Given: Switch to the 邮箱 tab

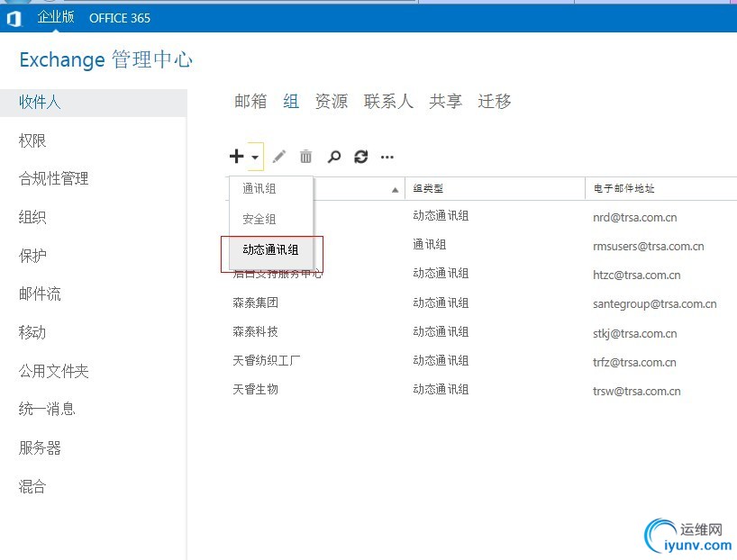Looking at the screenshot, I should pyautogui.click(x=250, y=101).
